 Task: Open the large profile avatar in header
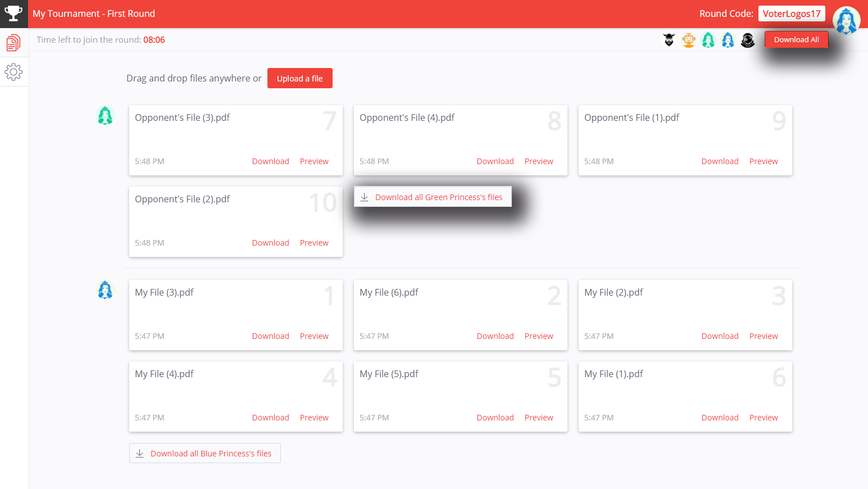pyautogui.click(x=847, y=20)
